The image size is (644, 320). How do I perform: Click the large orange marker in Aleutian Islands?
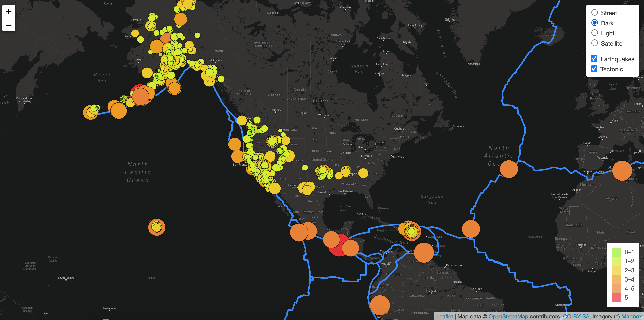pyautogui.click(x=119, y=111)
